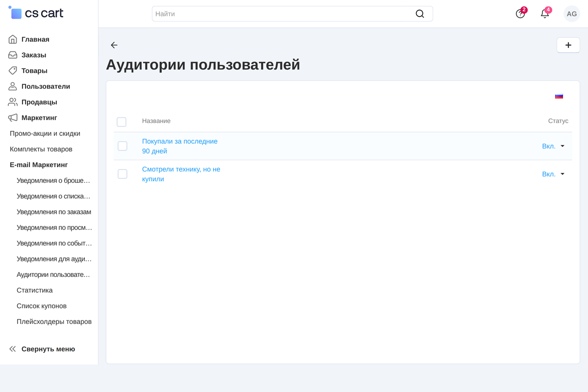The image size is (588, 392).
Task: Open Уведомления по просмотрам item
Action: click(x=54, y=227)
